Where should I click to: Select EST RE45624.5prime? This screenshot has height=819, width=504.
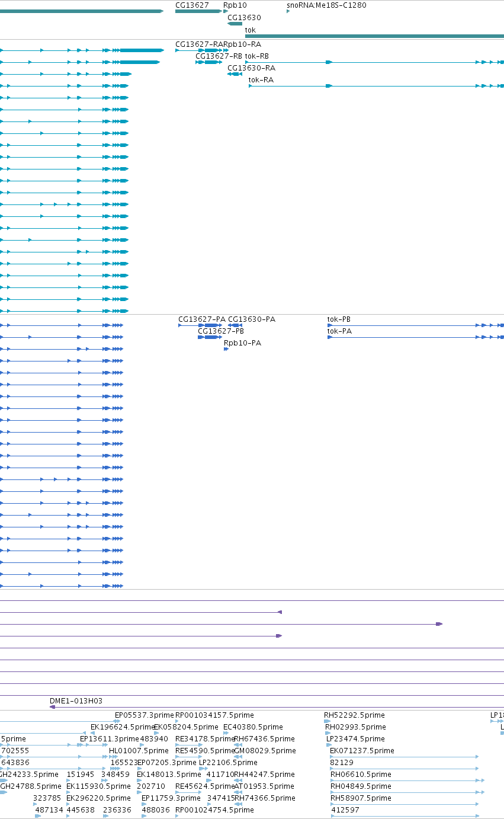[x=205, y=786]
